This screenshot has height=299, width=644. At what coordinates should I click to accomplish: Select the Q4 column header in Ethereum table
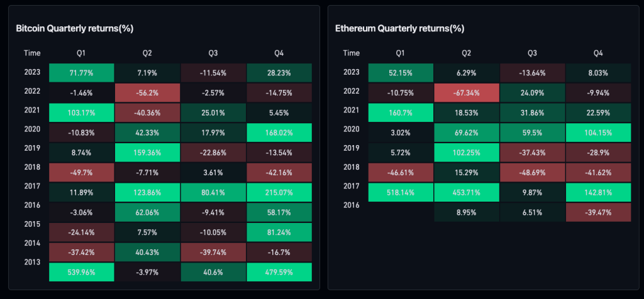[x=597, y=53]
